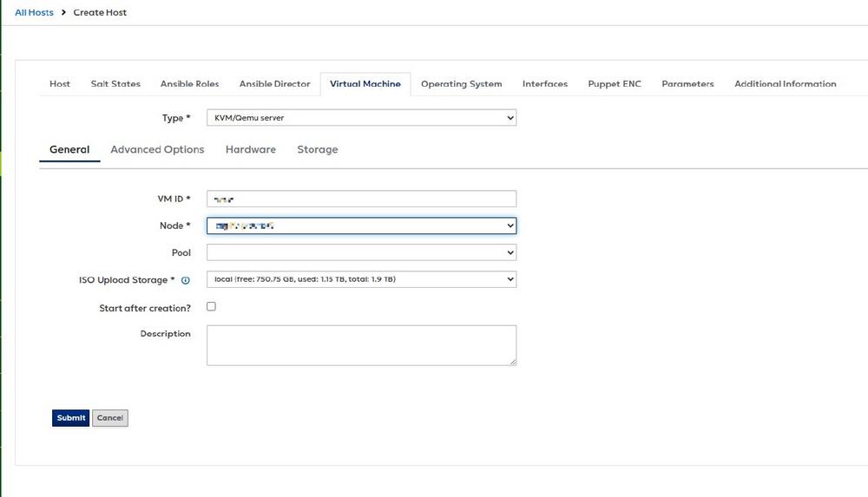Submit the host creation form
Image resolution: width=868 pixels, height=497 pixels.
point(71,418)
